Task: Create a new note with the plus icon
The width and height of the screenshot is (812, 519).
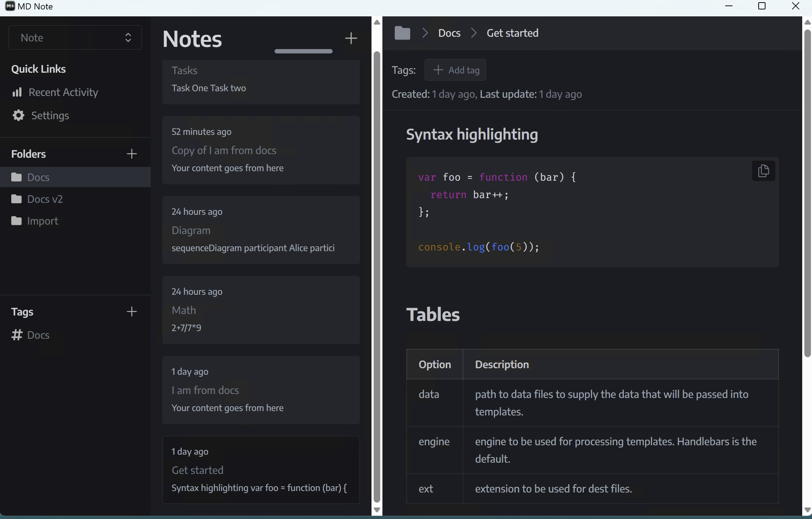Action: (350, 38)
